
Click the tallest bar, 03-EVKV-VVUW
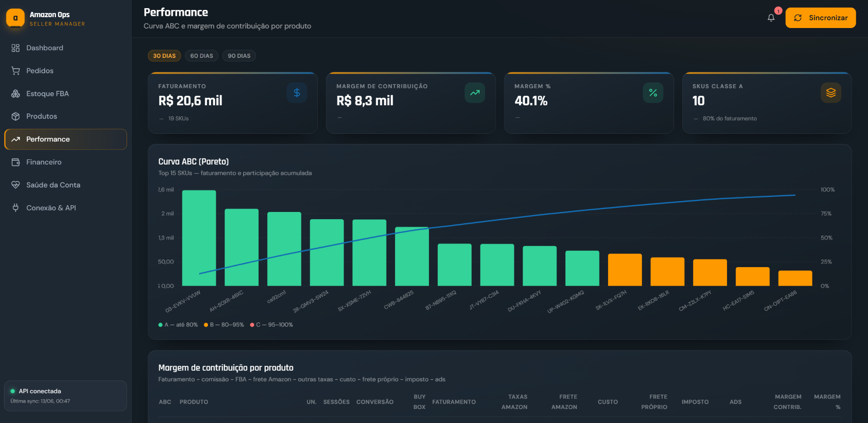coord(199,238)
